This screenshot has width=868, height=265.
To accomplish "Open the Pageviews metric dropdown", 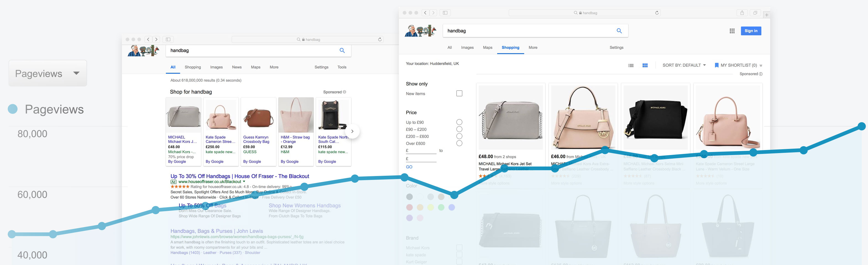I will 48,74.
